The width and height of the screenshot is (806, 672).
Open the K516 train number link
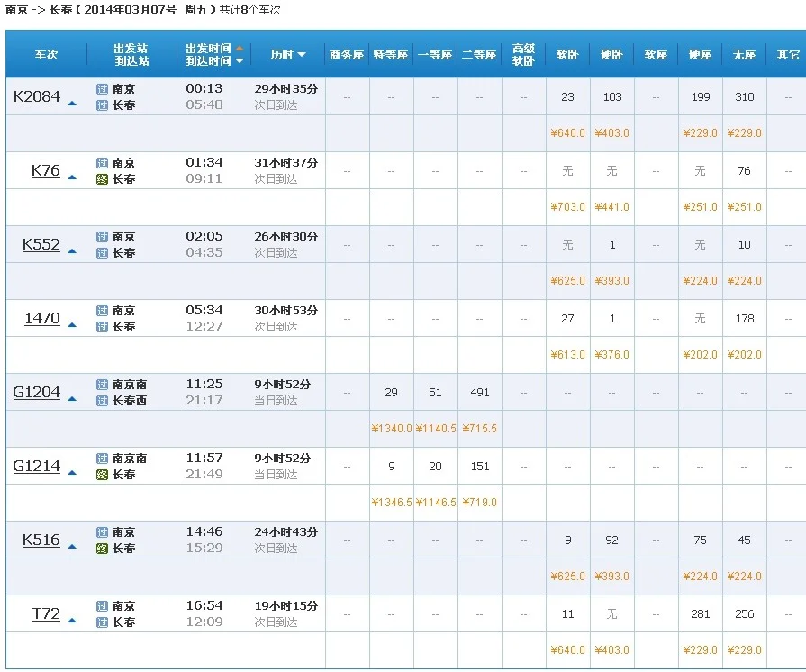point(41,540)
